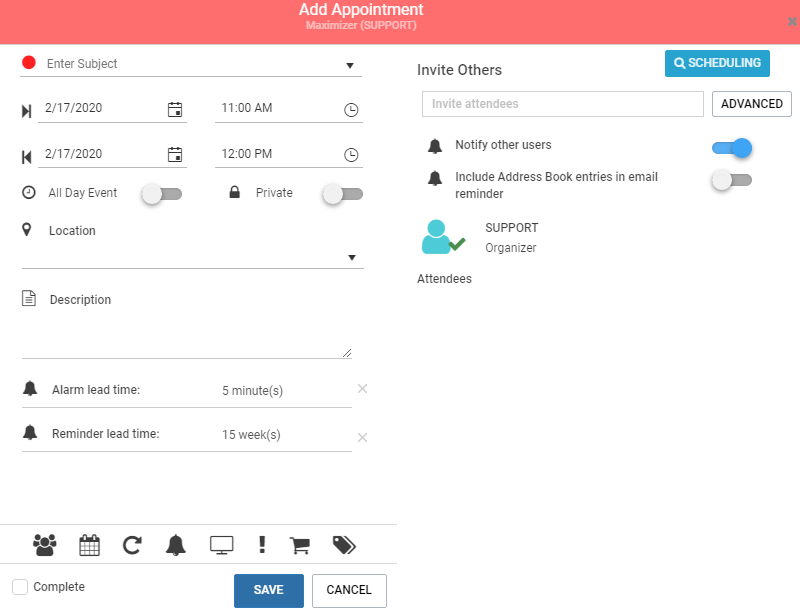Toggle the All Day Event switch
Screen dimensions: 800x613
tap(162, 194)
